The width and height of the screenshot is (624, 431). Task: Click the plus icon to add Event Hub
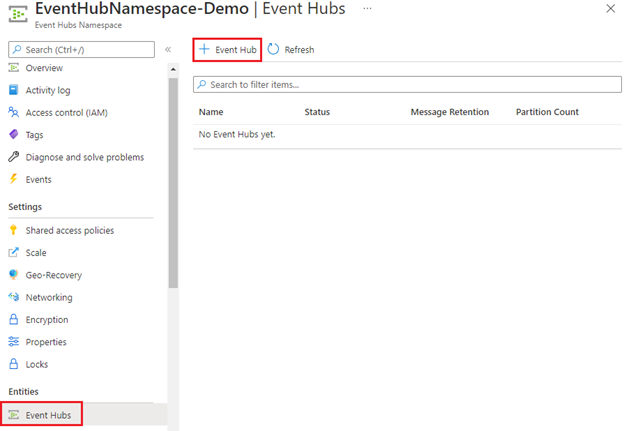[x=204, y=49]
